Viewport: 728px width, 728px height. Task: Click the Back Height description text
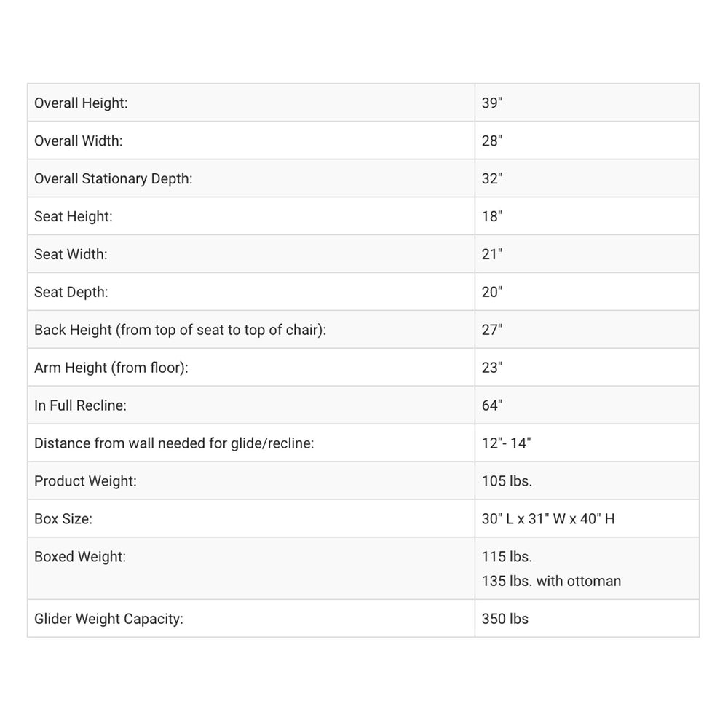click(181, 331)
